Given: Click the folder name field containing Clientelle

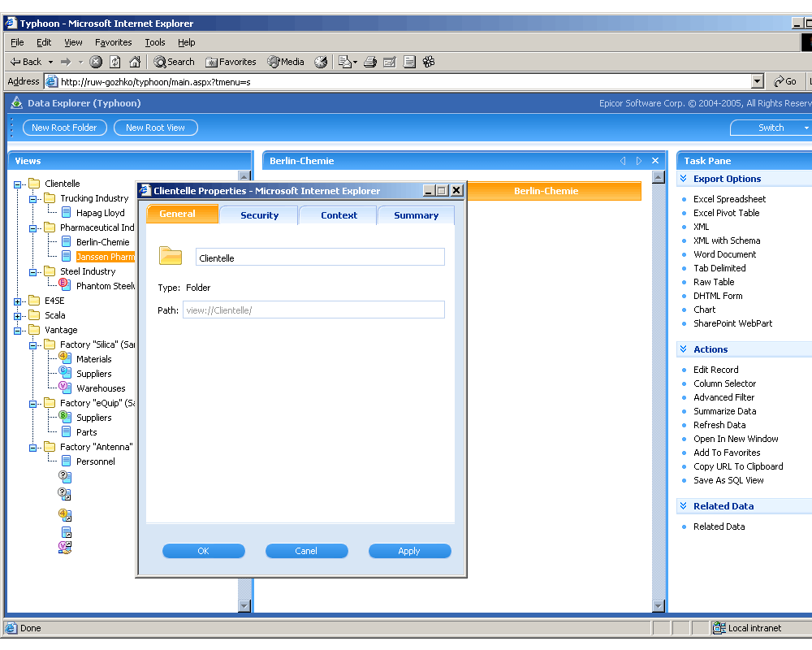Looking at the screenshot, I should click(x=320, y=257).
